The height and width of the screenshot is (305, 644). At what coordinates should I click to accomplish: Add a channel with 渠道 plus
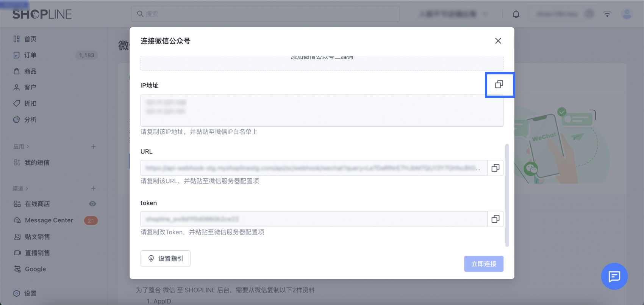pos(93,189)
